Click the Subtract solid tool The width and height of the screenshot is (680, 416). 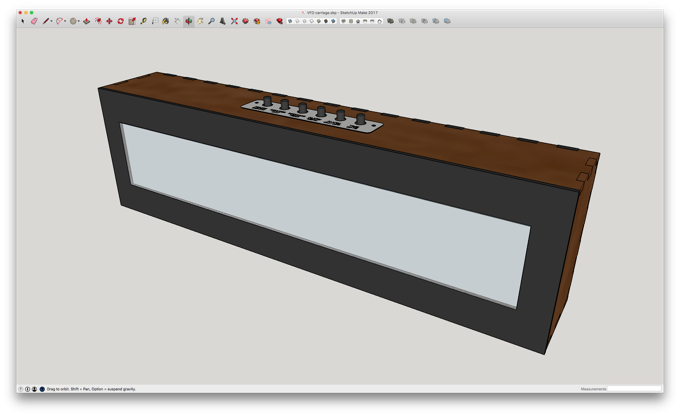(425, 21)
